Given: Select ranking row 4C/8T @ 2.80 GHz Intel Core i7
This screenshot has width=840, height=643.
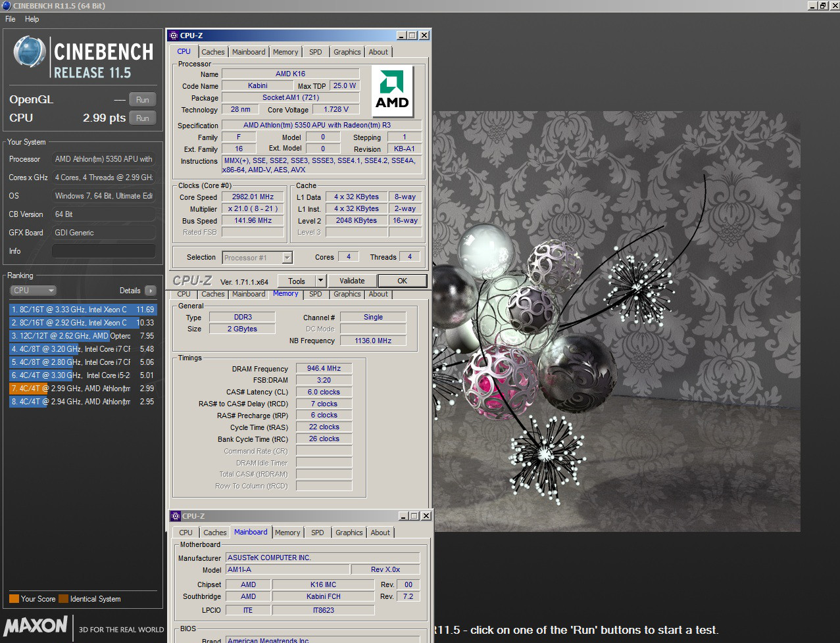Looking at the screenshot, I should [x=83, y=362].
